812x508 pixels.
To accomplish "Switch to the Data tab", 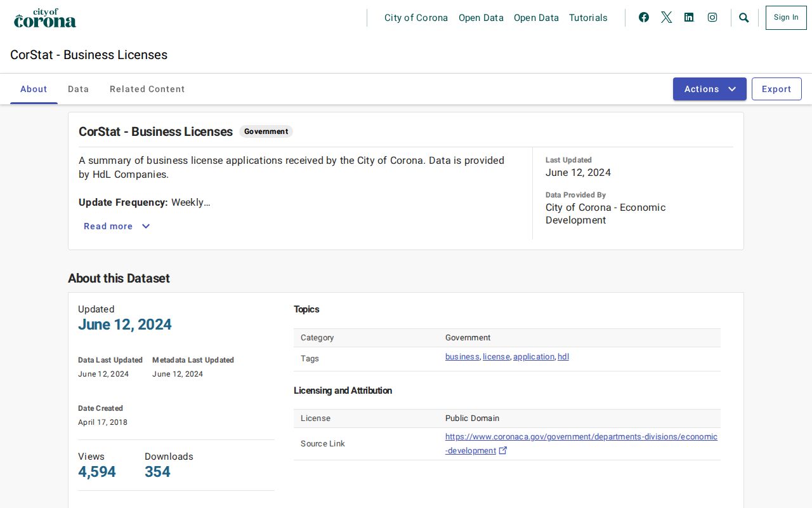I will (79, 89).
